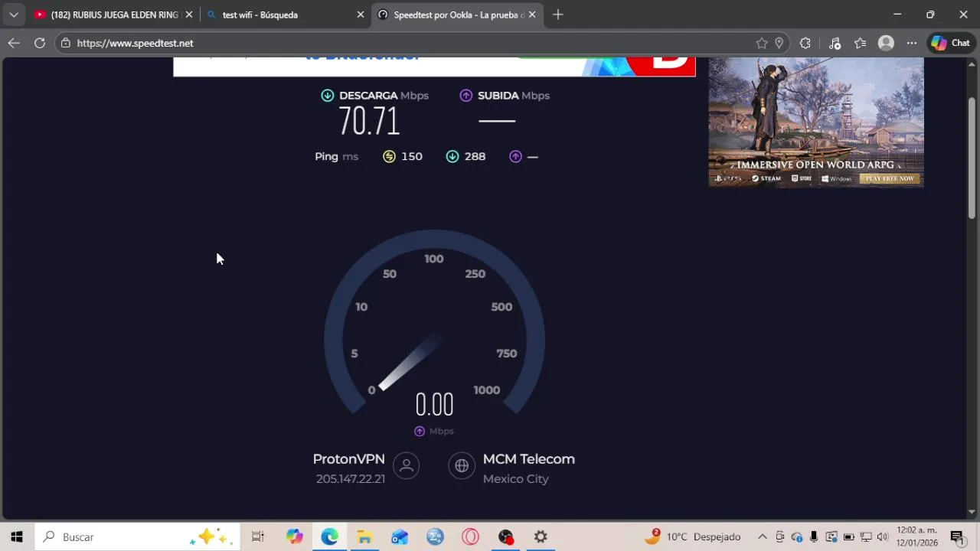This screenshot has height=551, width=980.
Task: Click the server globe icon
Action: [462, 465]
